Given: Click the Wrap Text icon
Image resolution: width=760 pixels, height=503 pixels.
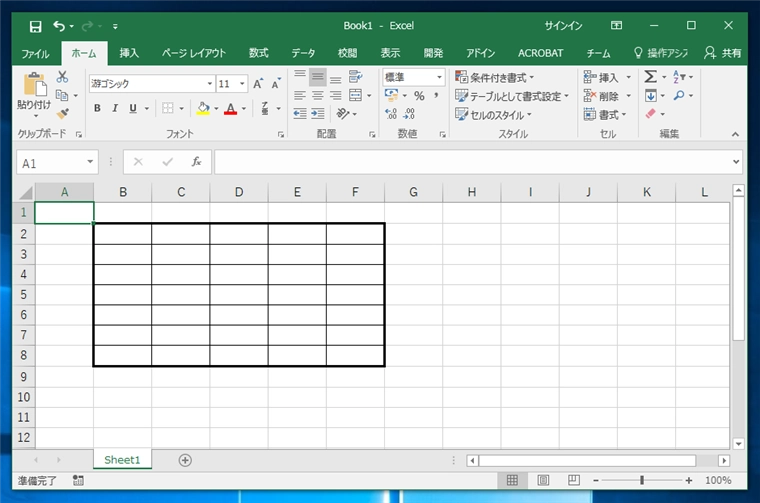Looking at the screenshot, I should [x=356, y=77].
